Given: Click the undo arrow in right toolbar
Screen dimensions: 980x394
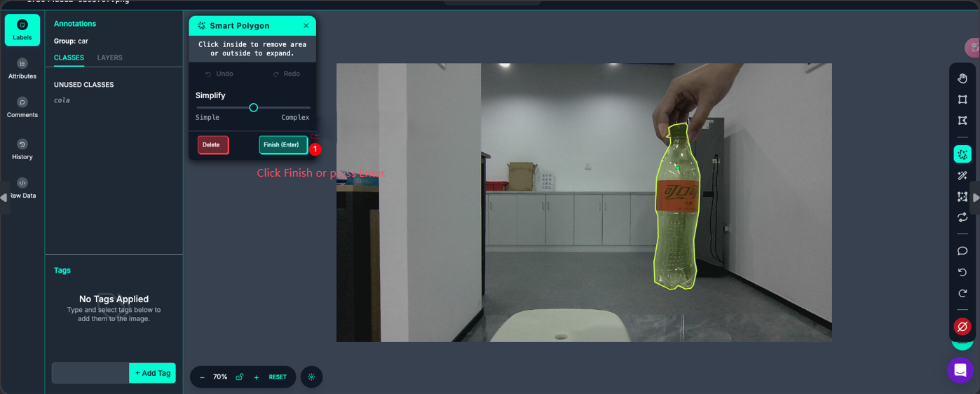Looking at the screenshot, I should point(962,272).
